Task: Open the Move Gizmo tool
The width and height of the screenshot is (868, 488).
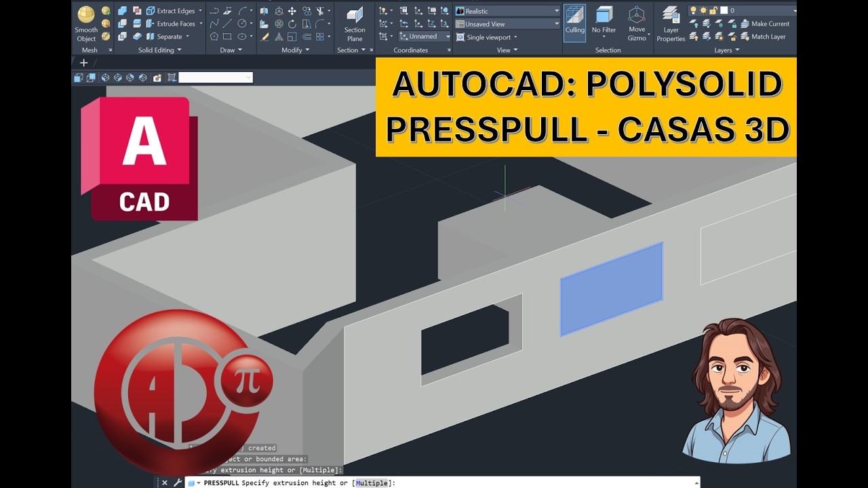Action: [637, 24]
